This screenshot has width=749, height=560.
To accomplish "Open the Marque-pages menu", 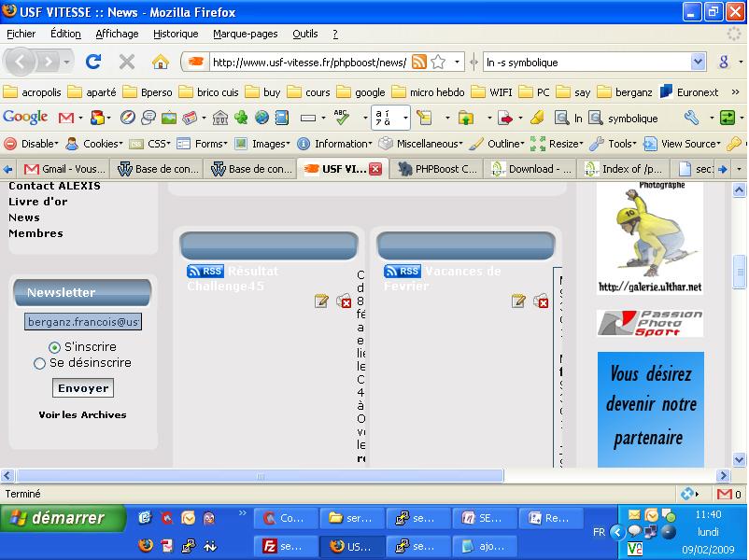I will tap(245, 34).
